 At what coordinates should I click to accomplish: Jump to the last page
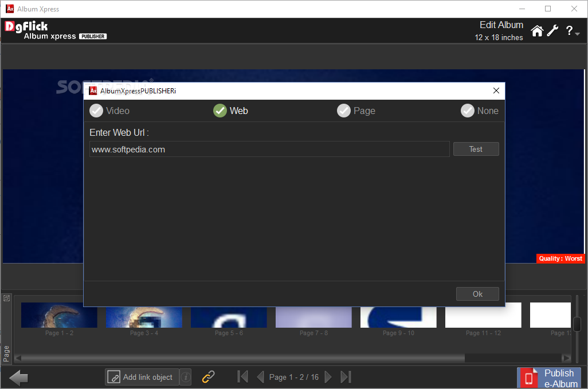click(x=346, y=376)
